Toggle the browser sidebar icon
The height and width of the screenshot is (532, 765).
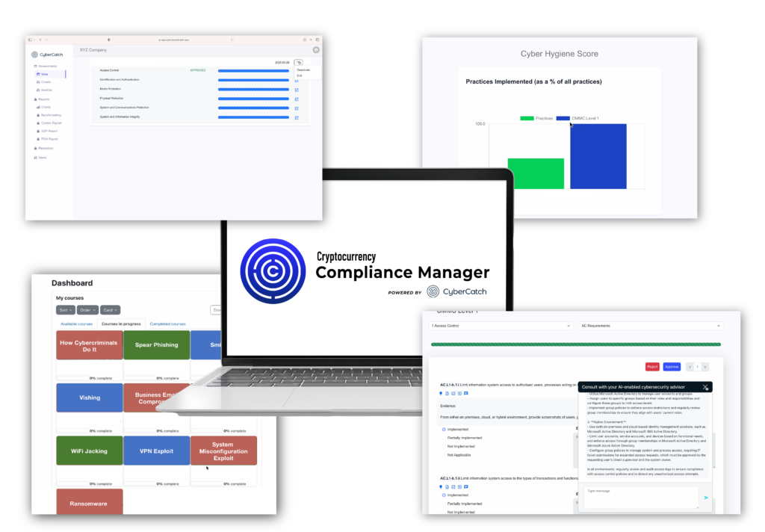[30, 40]
